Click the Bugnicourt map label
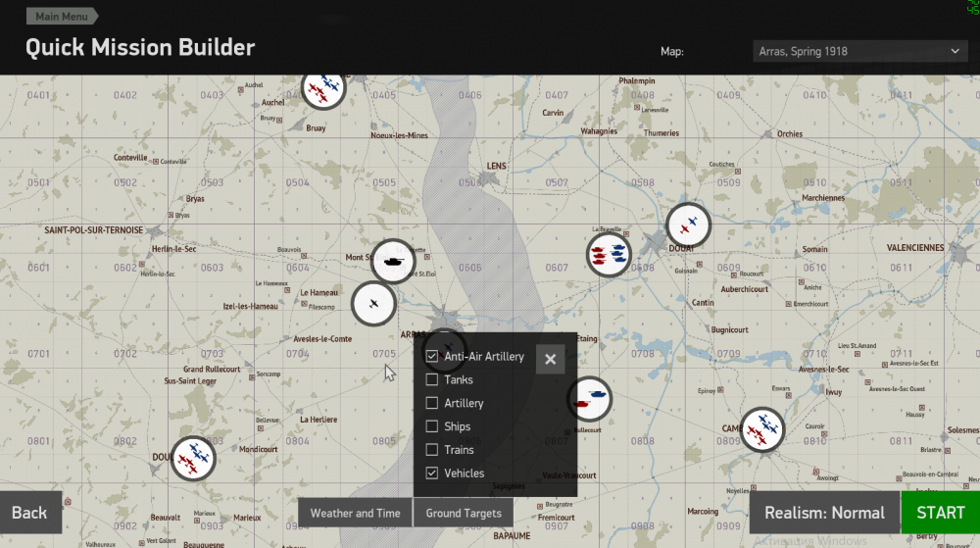 tap(729, 329)
